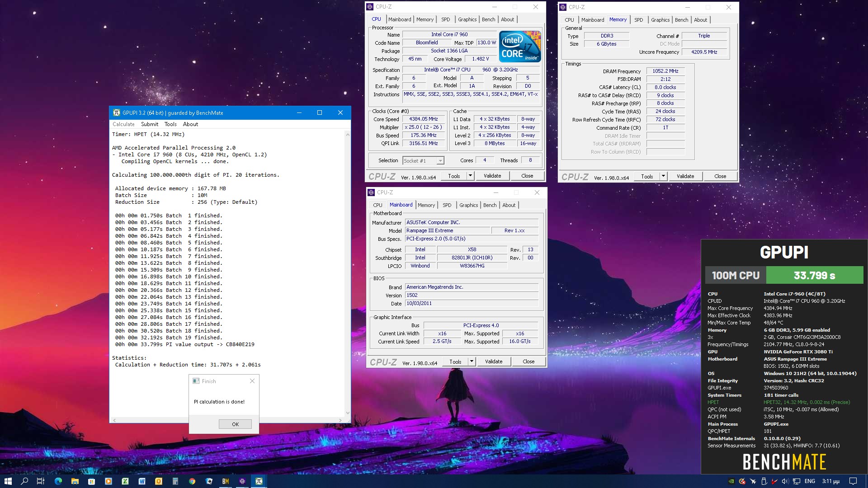This screenshot has height=488, width=868.
Task: Click the DRAM Frequency value 1052.2 MHz
Action: [665, 71]
